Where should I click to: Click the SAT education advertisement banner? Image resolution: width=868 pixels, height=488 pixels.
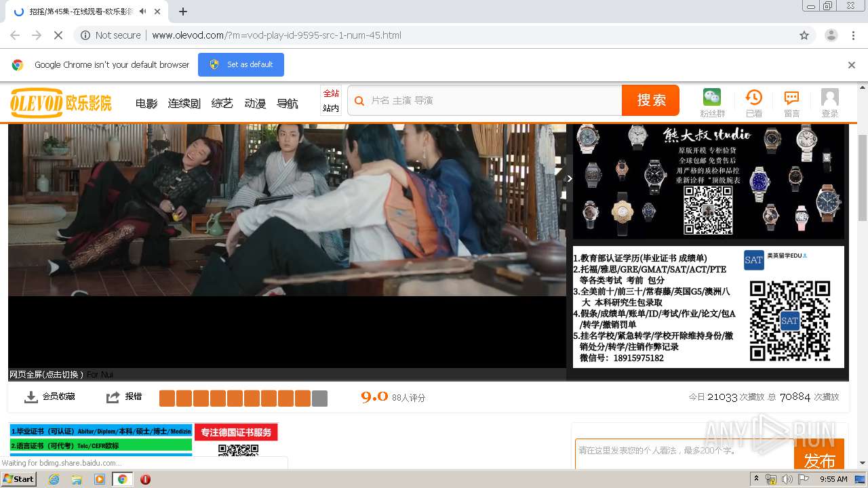coord(709,306)
